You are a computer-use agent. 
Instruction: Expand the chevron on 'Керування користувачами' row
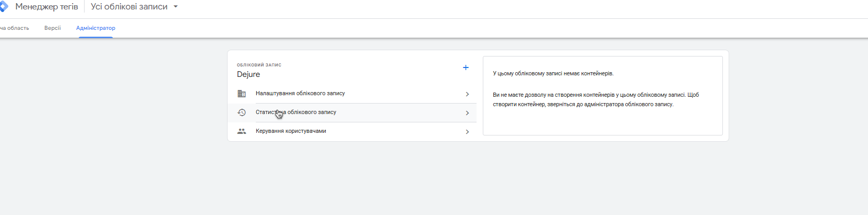click(x=467, y=132)
